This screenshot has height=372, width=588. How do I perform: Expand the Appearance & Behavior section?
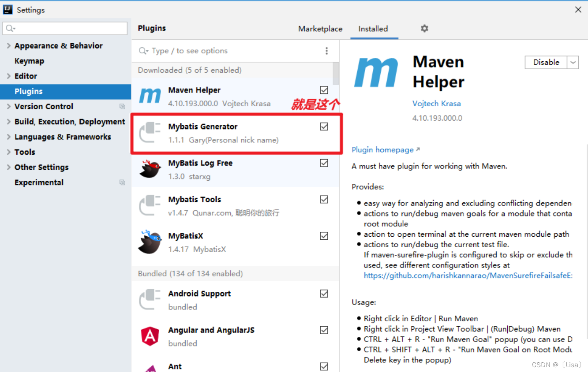pos(9,46)
